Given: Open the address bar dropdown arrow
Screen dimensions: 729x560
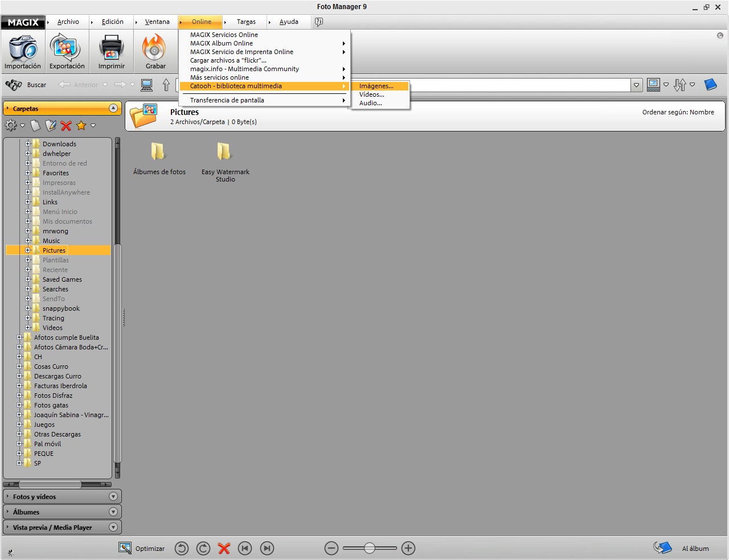Looking at the screenshot, I should [637, 85].
